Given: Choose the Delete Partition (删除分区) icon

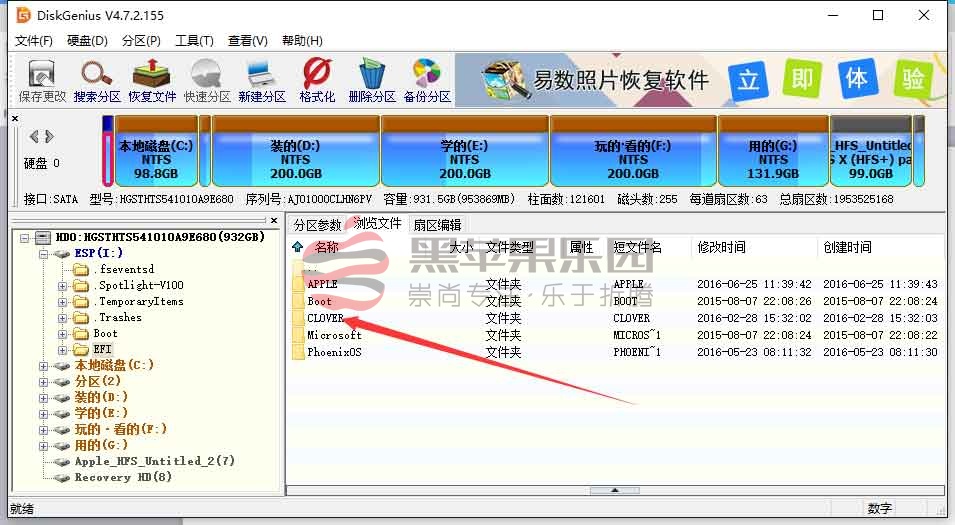Looking at the screenshot, I should click(372, 81).
